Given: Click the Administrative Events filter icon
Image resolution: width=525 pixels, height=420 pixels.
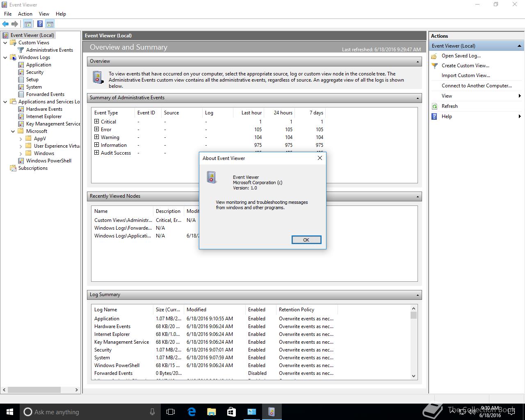Looking at the screenshot, I should point(21,50).
